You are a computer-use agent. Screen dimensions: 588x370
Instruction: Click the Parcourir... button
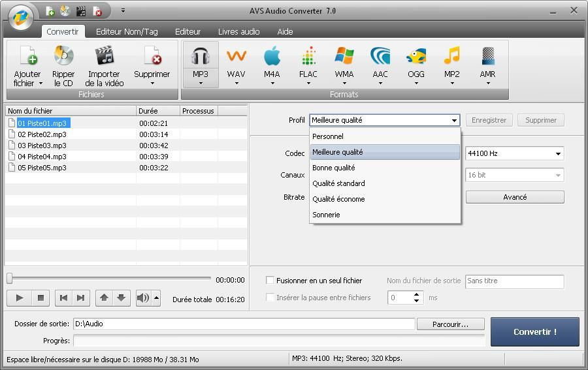(450, 324)
